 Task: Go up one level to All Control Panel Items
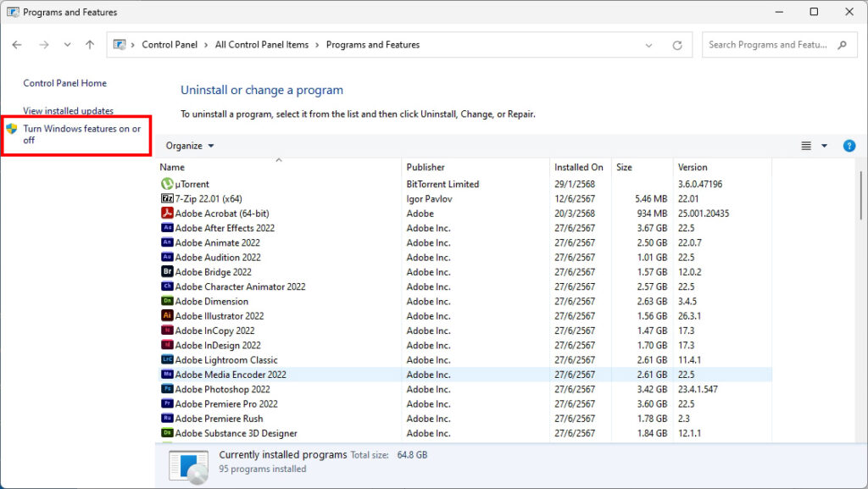click(90, 45)
